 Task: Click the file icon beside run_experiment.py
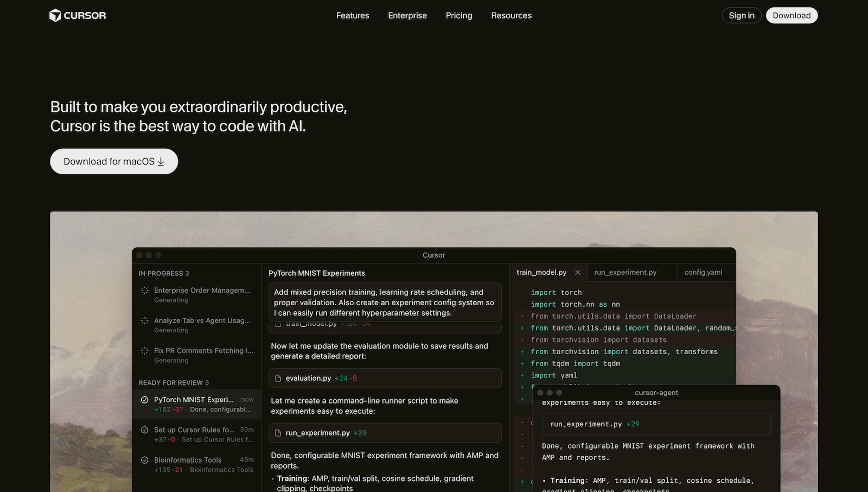pos(278,433)
